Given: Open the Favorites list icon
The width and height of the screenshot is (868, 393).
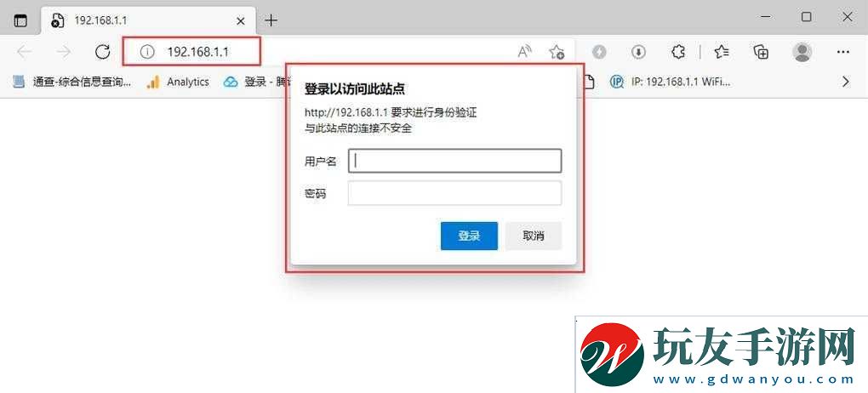Looking at the screenshot, I should [722, 52].
